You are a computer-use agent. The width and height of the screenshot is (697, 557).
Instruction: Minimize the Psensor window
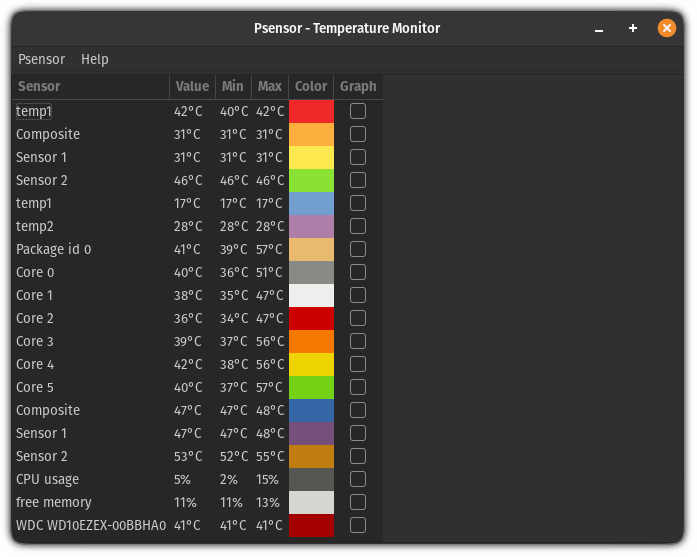[x=599, y=29]
